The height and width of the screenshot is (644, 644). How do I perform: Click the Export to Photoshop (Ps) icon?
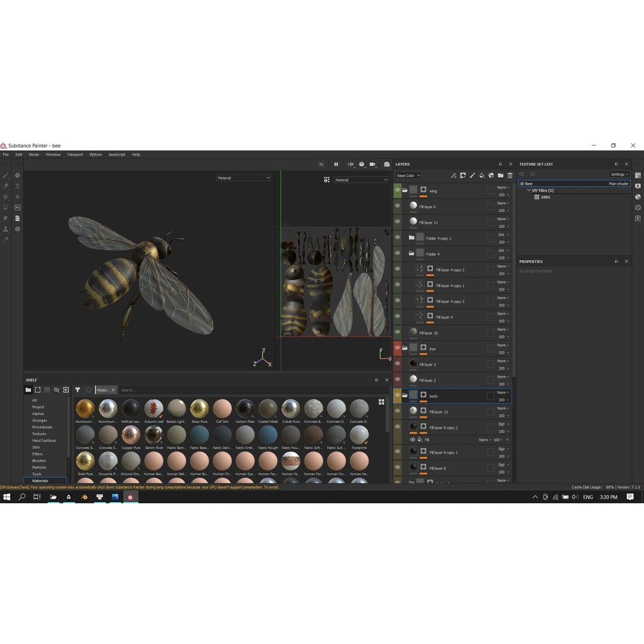[x=18, y=208]
